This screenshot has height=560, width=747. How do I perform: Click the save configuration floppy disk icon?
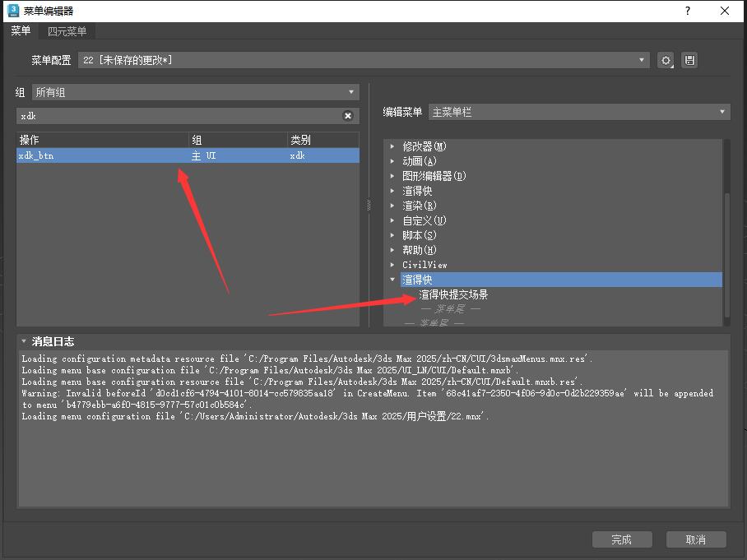[x=689, y=60]
